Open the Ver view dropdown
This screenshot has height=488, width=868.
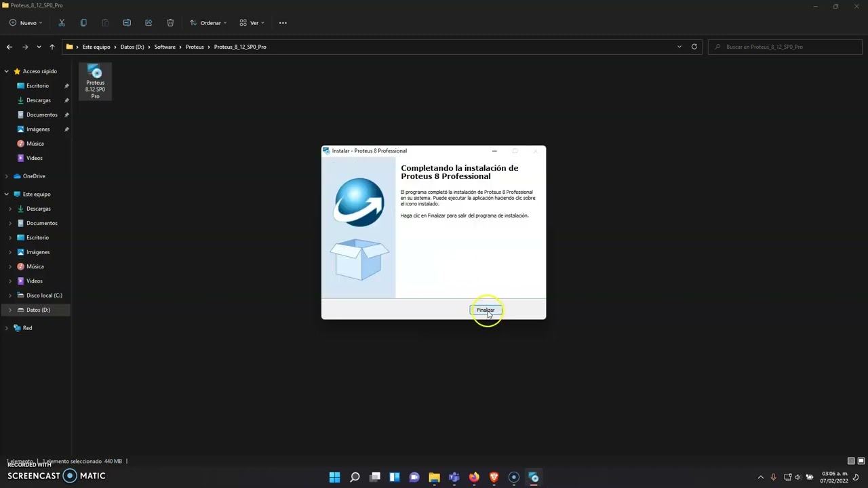click(x=252, y=23)
